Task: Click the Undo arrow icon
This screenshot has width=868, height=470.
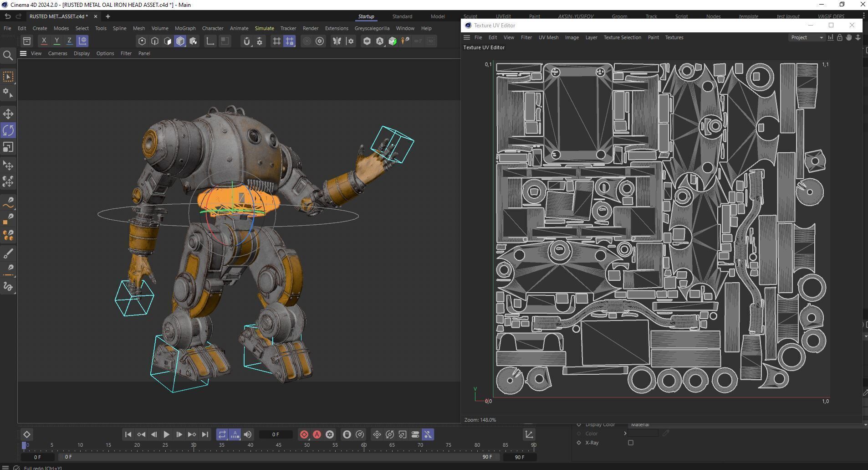Action: tap(7, 16)
